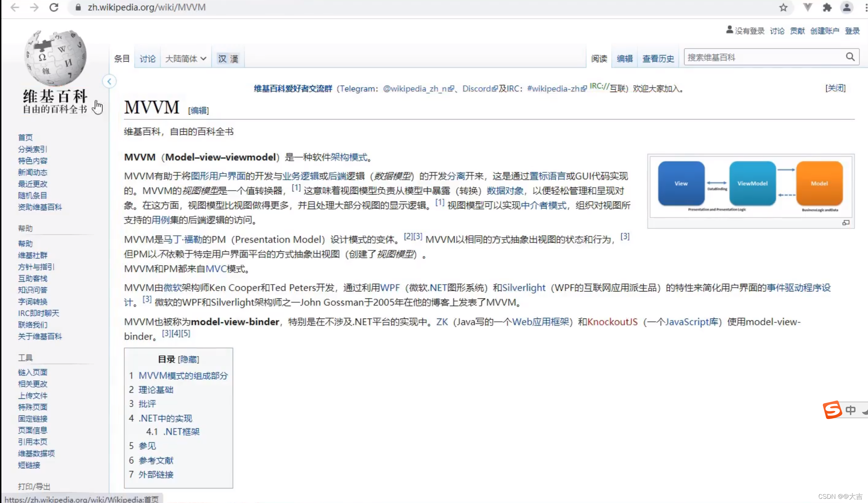Click the search magnifier icon
The width and height of the screenshot is (868, 503).
point(850,57)
